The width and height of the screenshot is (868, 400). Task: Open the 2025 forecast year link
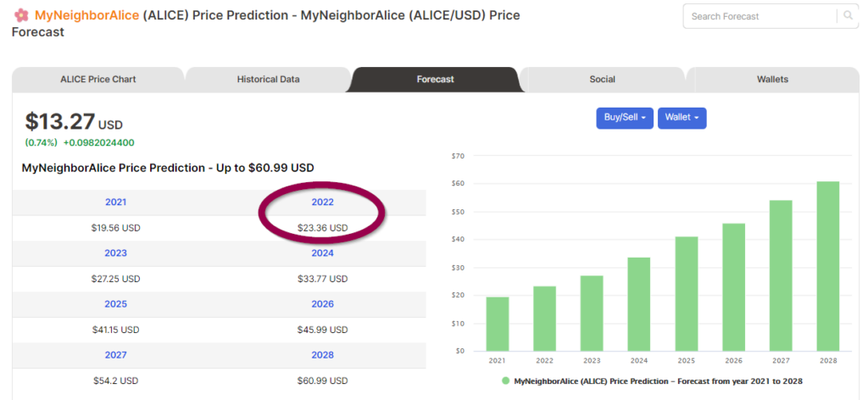(115, 303)
